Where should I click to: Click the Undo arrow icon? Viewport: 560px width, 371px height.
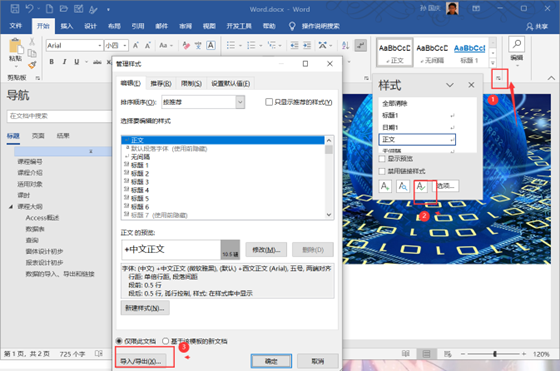pyautogui.click(x=30, y=9)
